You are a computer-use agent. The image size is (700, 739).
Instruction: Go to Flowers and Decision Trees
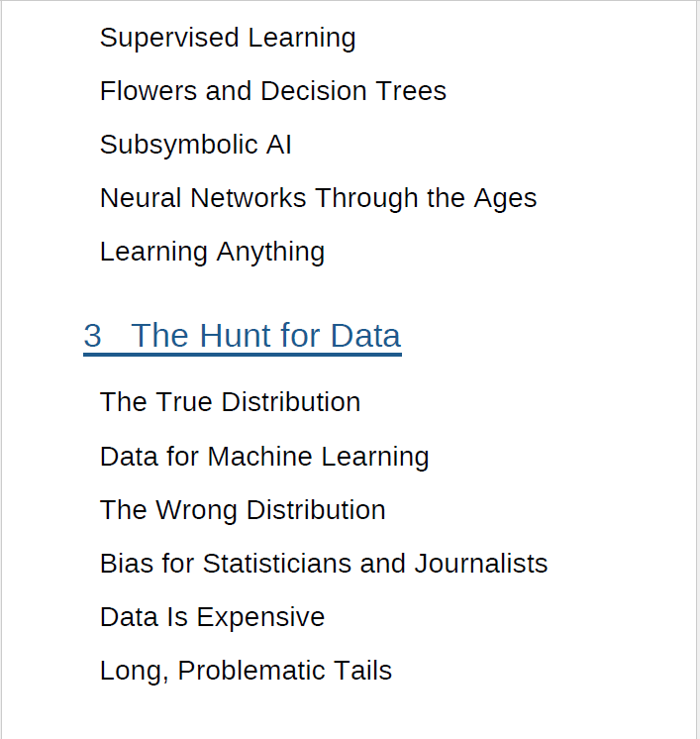coord(272,91)
